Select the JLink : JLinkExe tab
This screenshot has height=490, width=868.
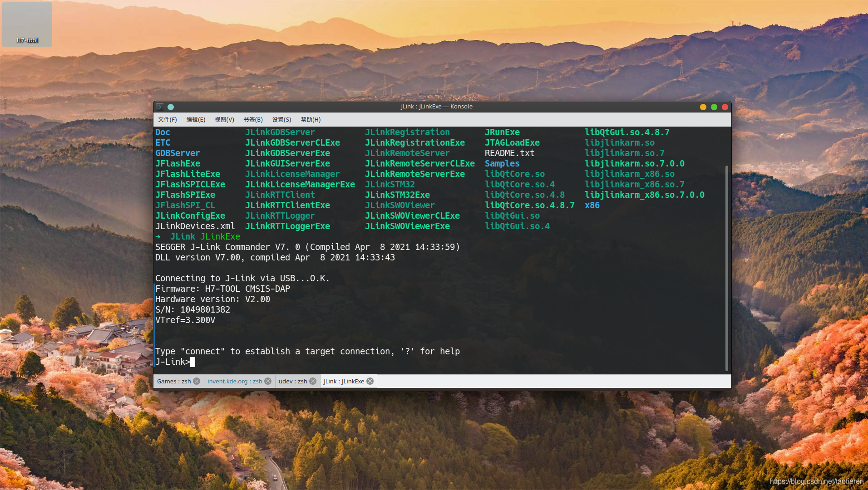click(344, 381)
